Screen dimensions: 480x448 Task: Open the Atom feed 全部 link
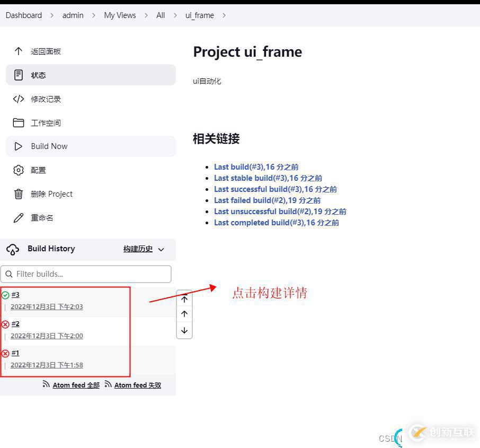coord(76,385)
